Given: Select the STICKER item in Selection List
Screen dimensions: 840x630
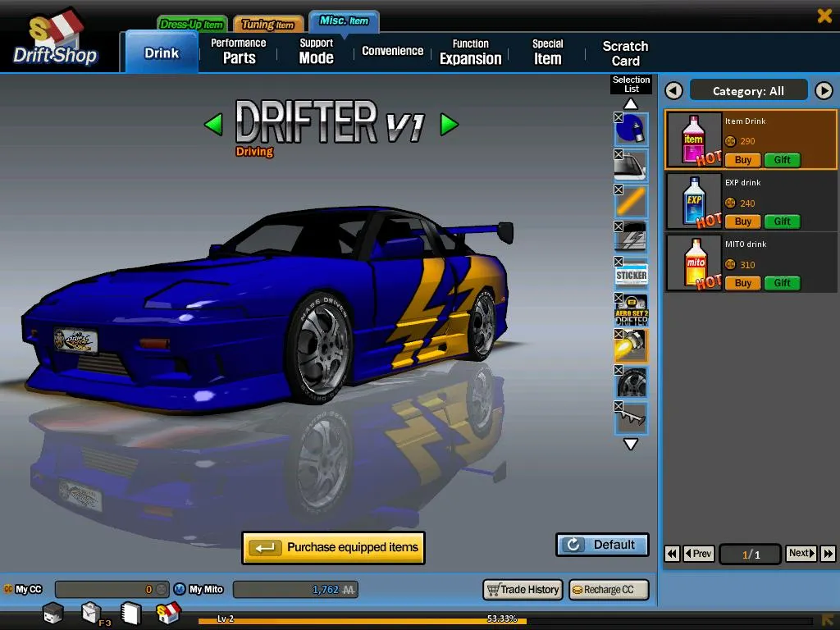Looking at the screenshot, I should 631,274.
